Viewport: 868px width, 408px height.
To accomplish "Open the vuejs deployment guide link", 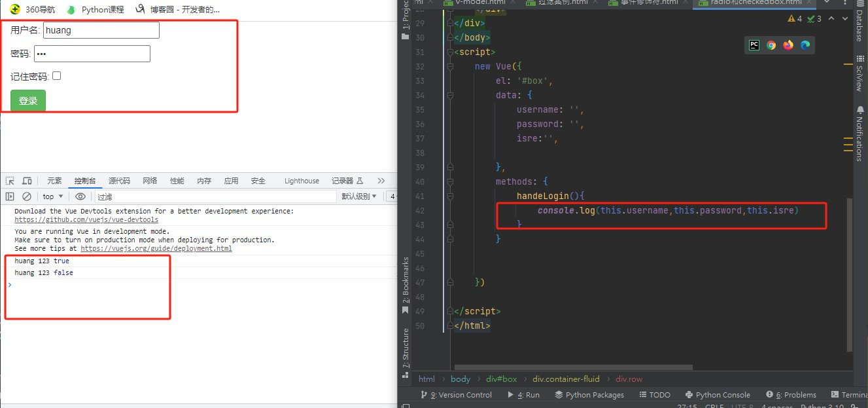I will pos(156,249).
